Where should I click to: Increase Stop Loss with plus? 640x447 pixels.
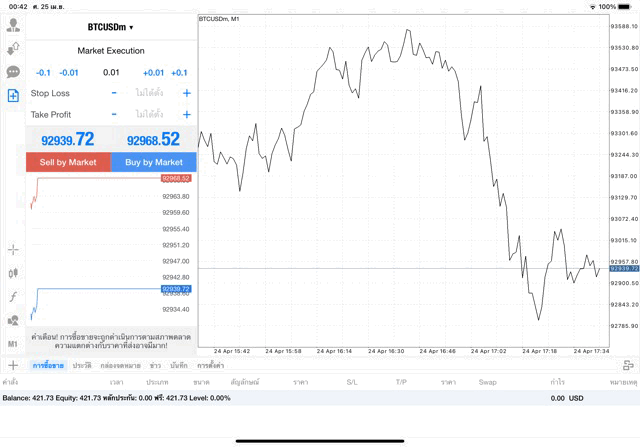pyautogui.click(x=186, y=93)
